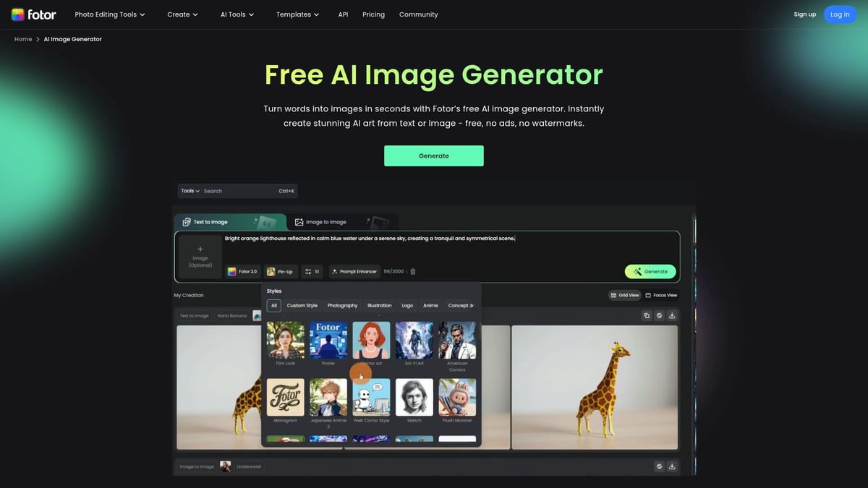
Task: Click the edit icon on the Underwater row
Action: [658, 466]
